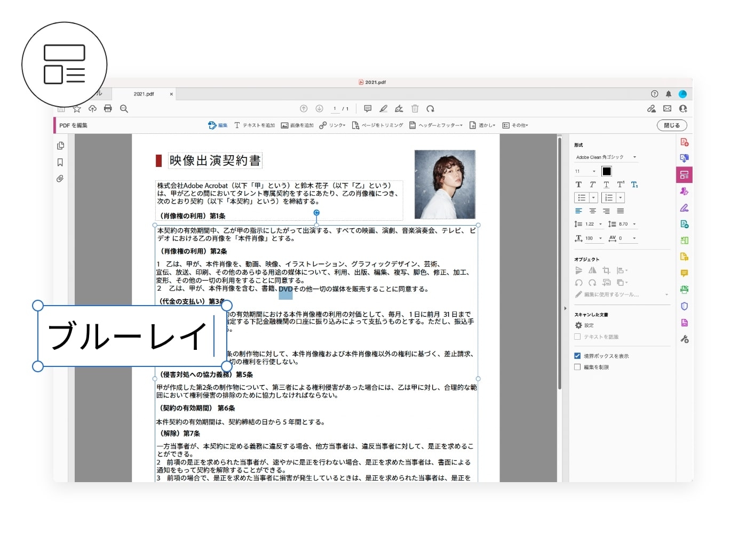Open notifications bell icon
This screenshot has height=560, width=747.
pyautogui.click(x=669, y=94)
